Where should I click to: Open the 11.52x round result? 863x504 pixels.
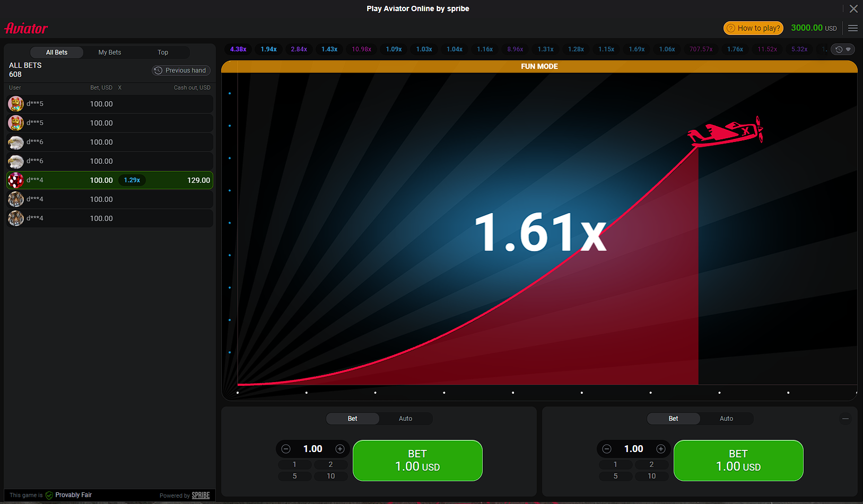tap(768, 49)
